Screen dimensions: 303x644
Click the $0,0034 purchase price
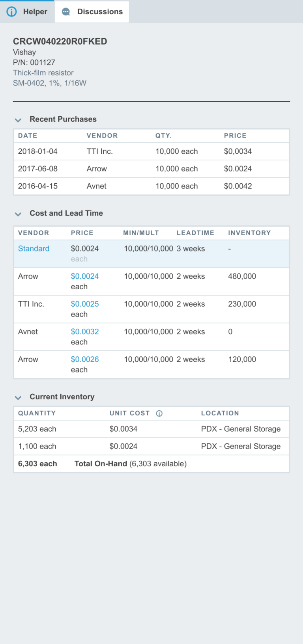[238, 151]
